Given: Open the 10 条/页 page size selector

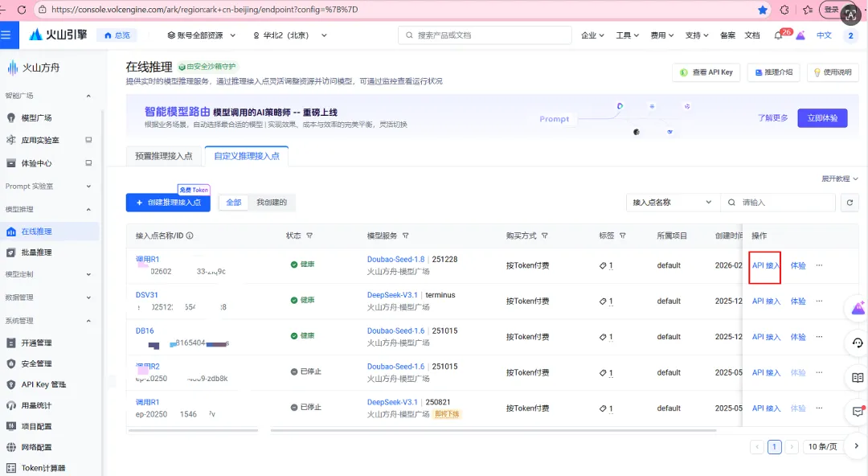Looking at the screenshot, I should (x=823, y=446).
